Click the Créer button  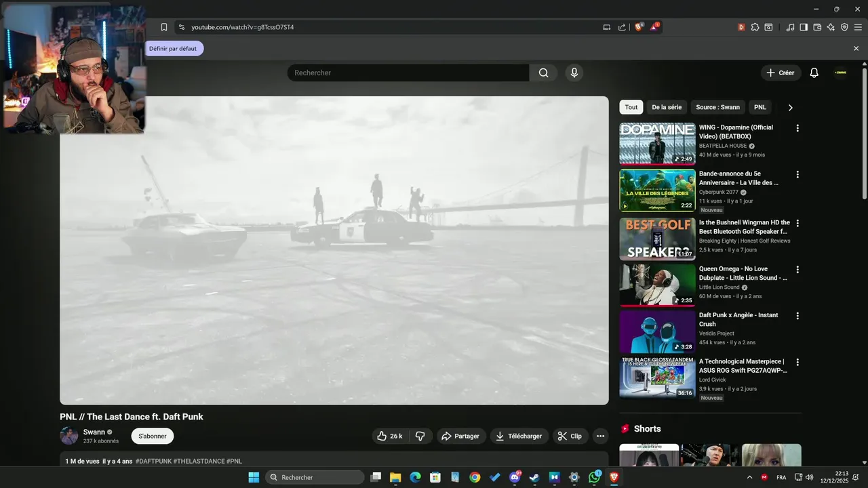point(781,73)
